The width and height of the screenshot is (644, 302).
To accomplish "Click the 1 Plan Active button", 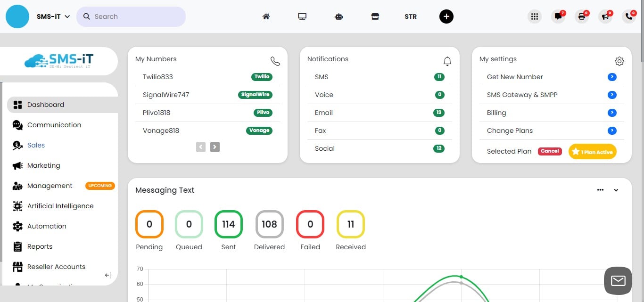I will [593, 152].
